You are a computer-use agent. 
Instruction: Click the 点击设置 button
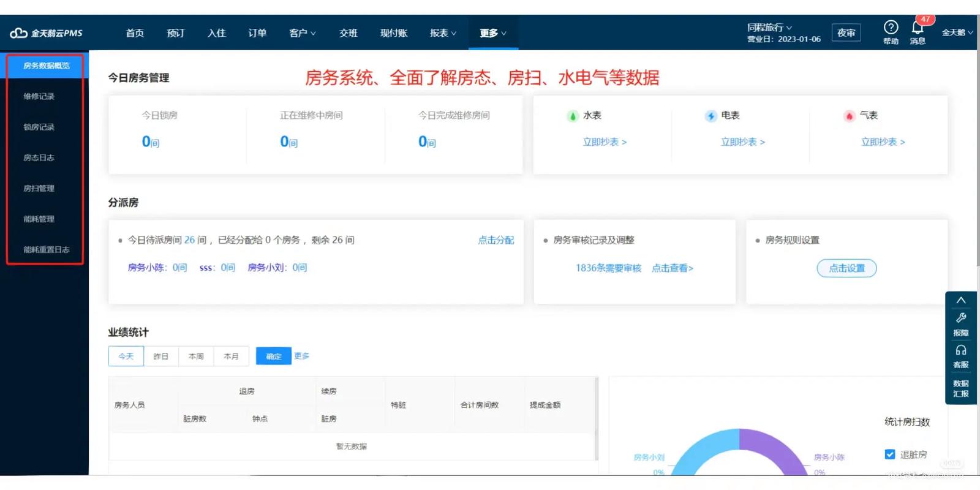tap(846, 268)
